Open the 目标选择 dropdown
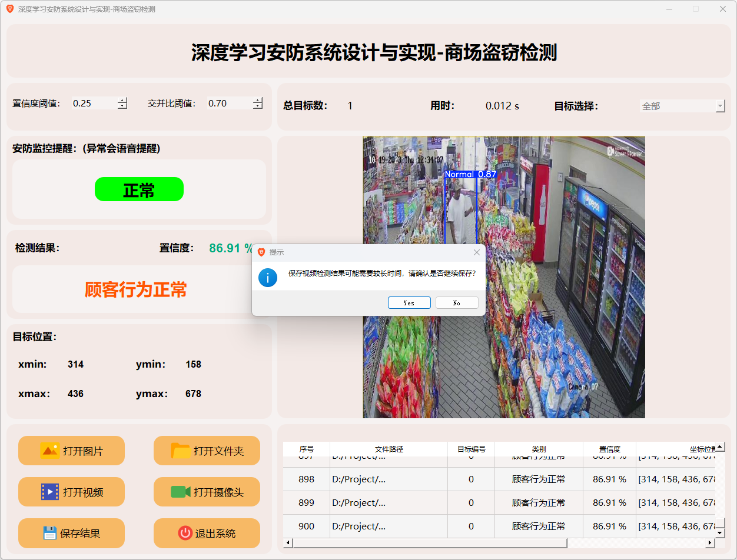The width and height of the screenshot is (737, 560). pos(720,106)
